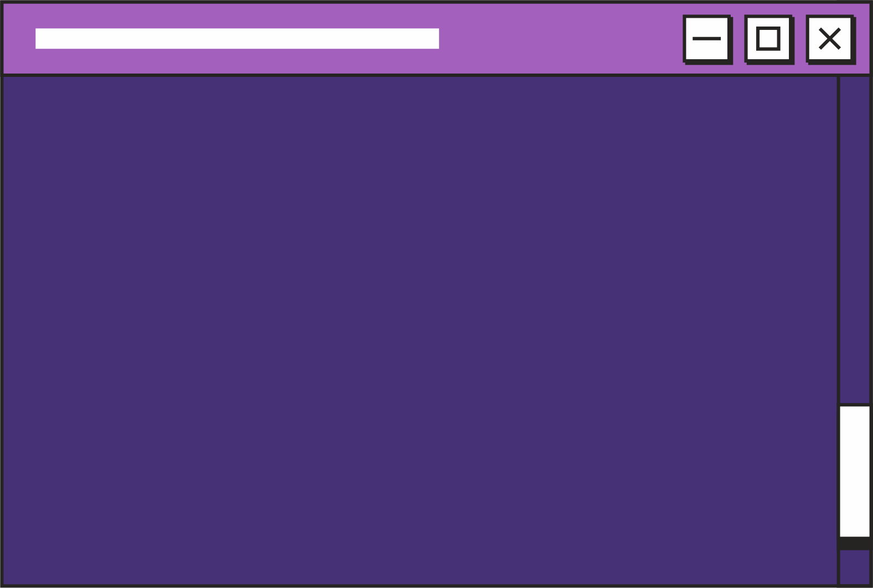Select the middle window control button
Screen dimensions: 873x588
point(768,39)
